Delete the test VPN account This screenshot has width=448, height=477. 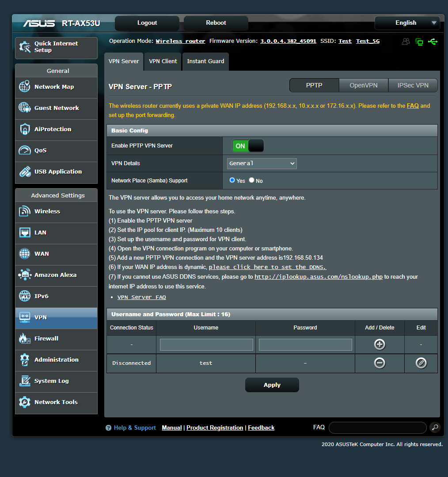(x=379, y=363)
